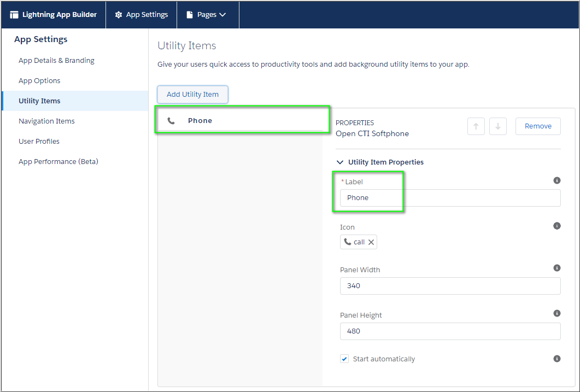Image resolution: width=580 pixels, height=392 pixels.
Task: Collapse the Utility Item Properties section
Action: pos(340,162)
